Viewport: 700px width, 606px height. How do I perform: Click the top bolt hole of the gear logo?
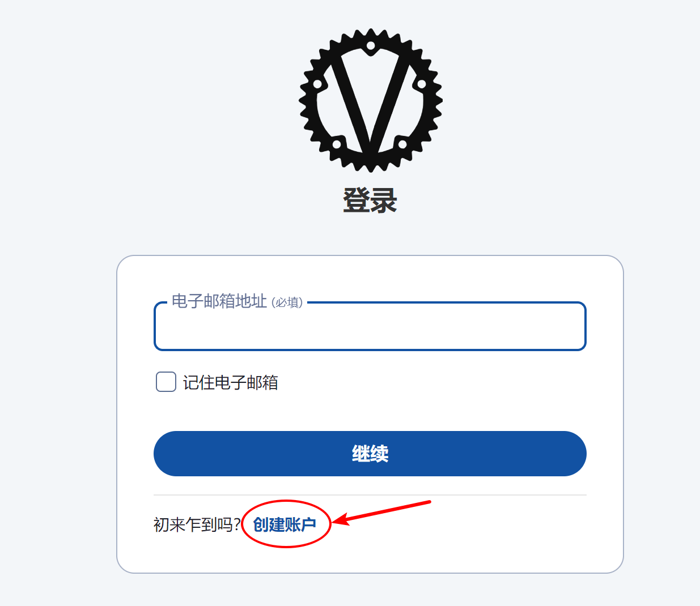(x=371, y=45)
